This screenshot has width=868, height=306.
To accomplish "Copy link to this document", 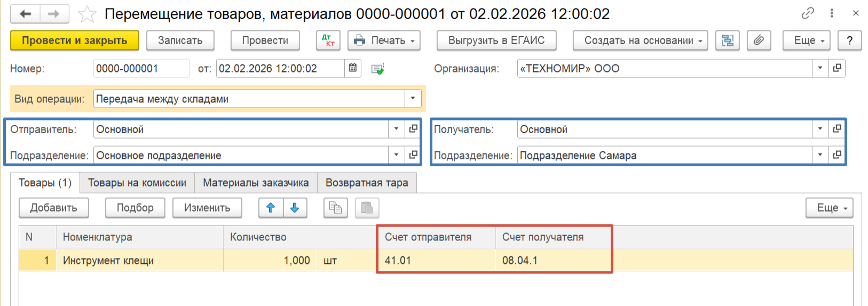I will 808,13.
